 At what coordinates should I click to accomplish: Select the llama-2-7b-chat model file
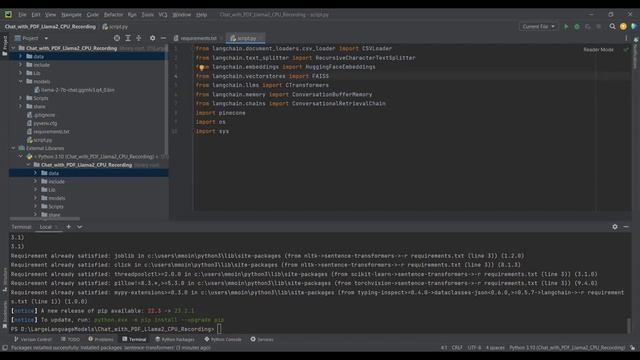(x=74, y=90)
